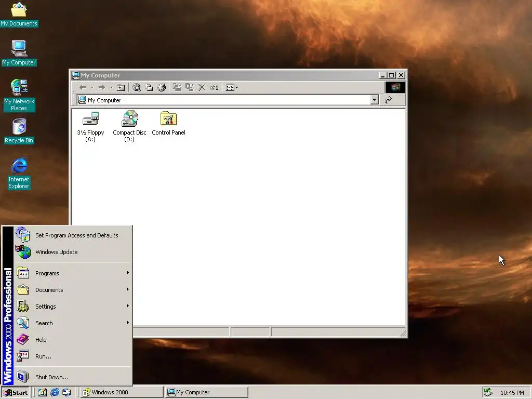The height and width of the screenshot is (399, 532).
Task: Open the History pane from the toolbar
Action: pyautogui.click(x=162, y=87)
